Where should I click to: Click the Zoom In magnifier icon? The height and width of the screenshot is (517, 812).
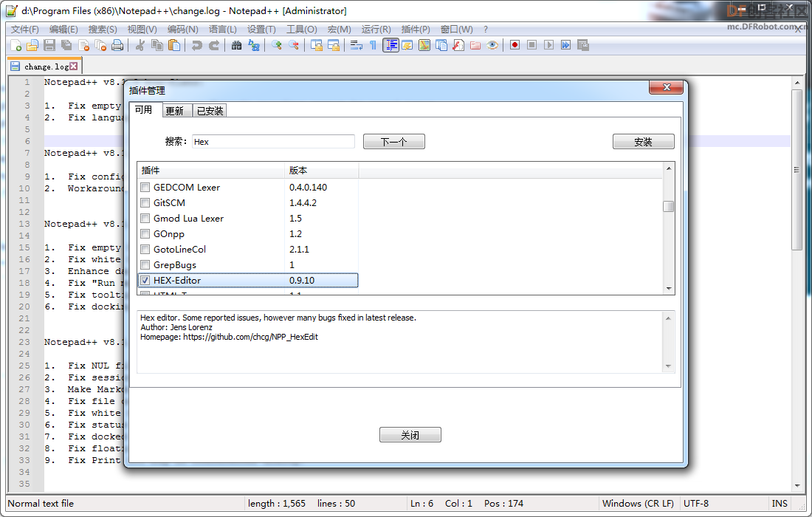click(x=277, y=46)
